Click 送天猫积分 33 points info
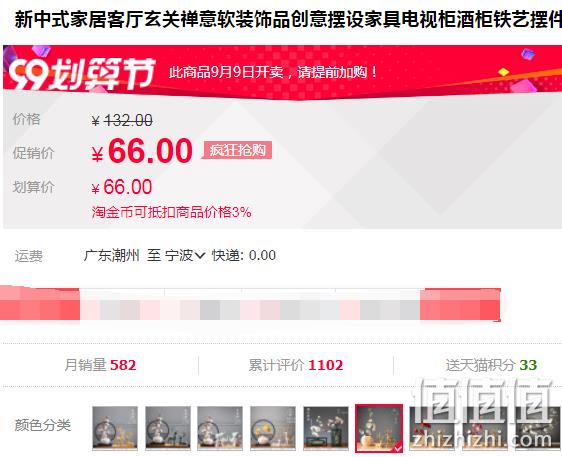 click(491, 365)
